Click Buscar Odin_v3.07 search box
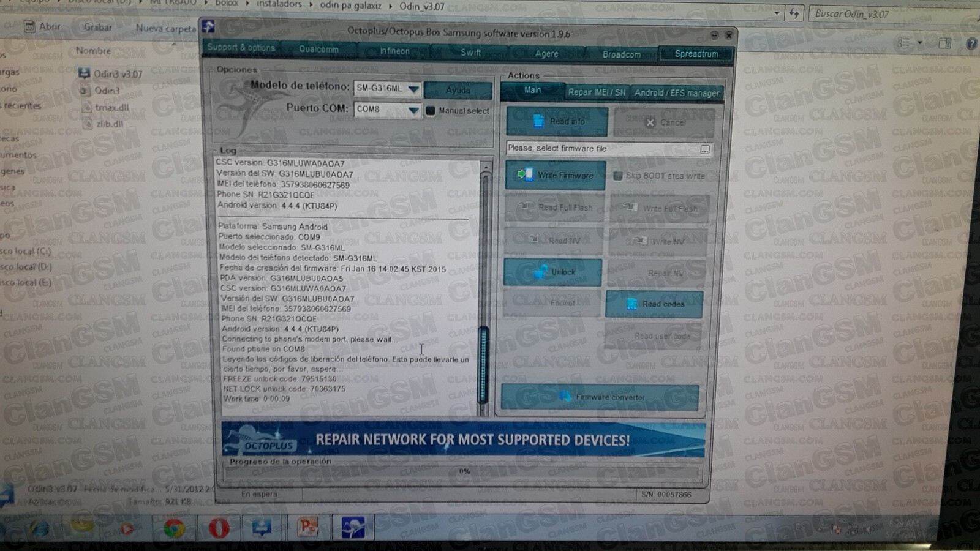980x551 pixels. click(893, 13)
